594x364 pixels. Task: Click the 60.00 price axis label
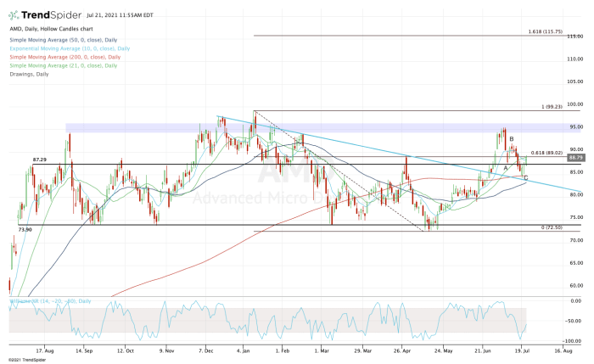(x=576, y=286)
